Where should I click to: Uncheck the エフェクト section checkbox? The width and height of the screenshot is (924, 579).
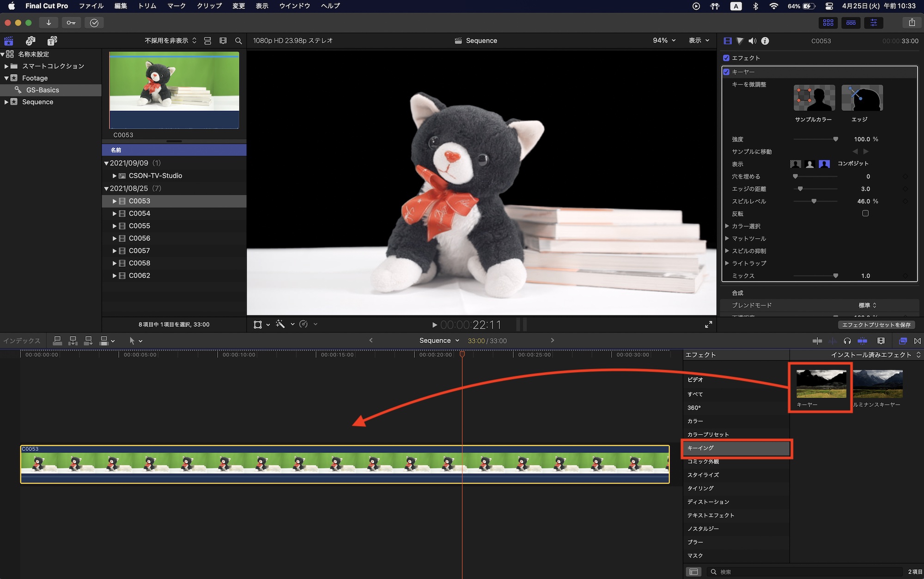(x=726, y=58)
